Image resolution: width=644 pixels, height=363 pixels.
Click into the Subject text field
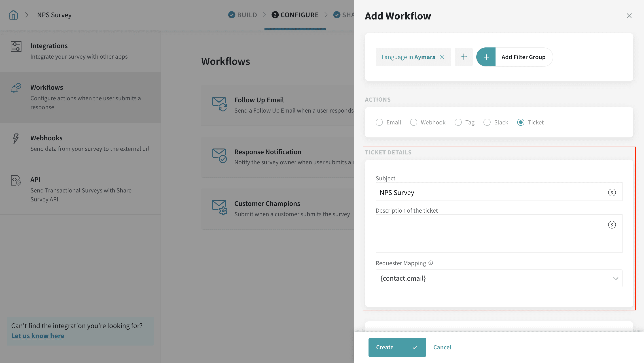[490, 192]
